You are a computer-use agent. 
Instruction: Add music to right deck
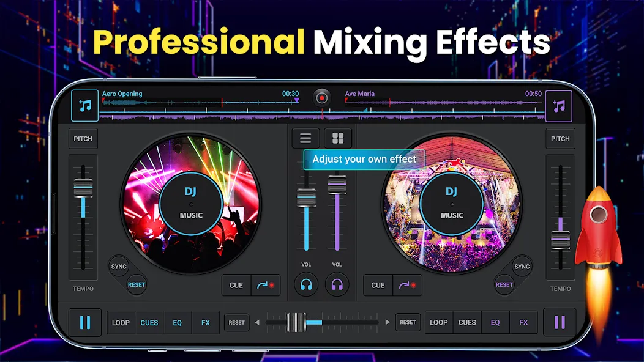point(558,106)
